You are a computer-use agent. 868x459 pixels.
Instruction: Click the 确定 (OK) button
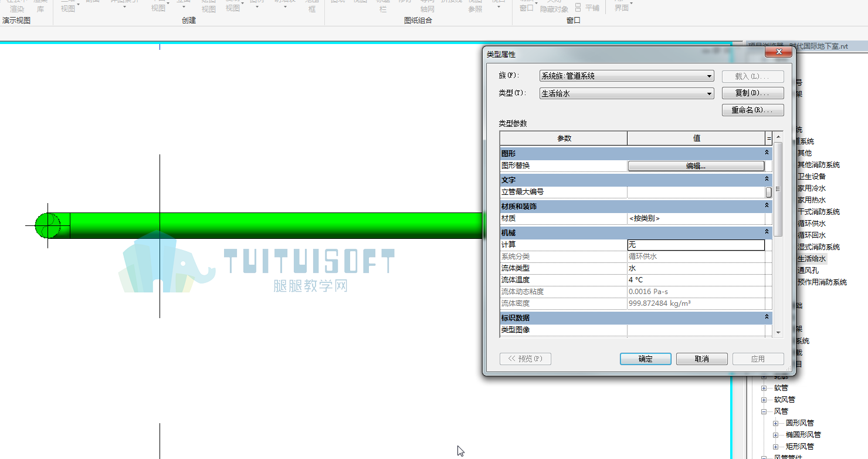645,359
